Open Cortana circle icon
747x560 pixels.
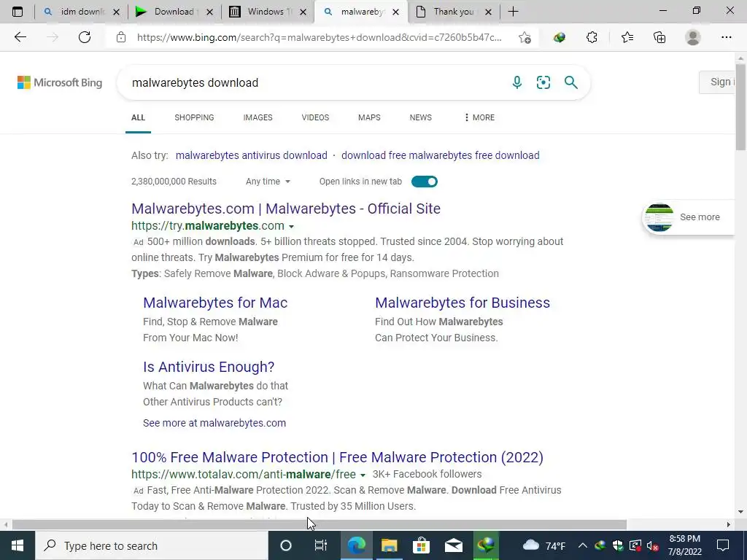pyautogui.click(x=285, y=545)
